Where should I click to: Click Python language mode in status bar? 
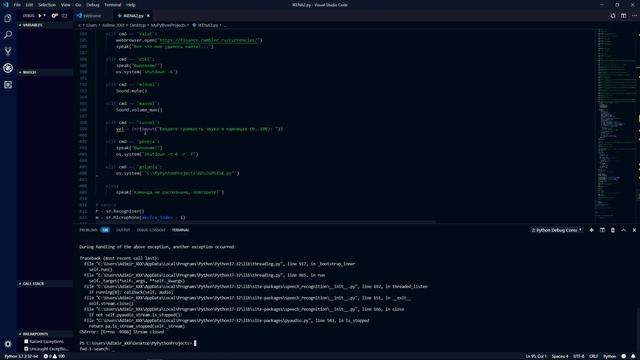609,356
